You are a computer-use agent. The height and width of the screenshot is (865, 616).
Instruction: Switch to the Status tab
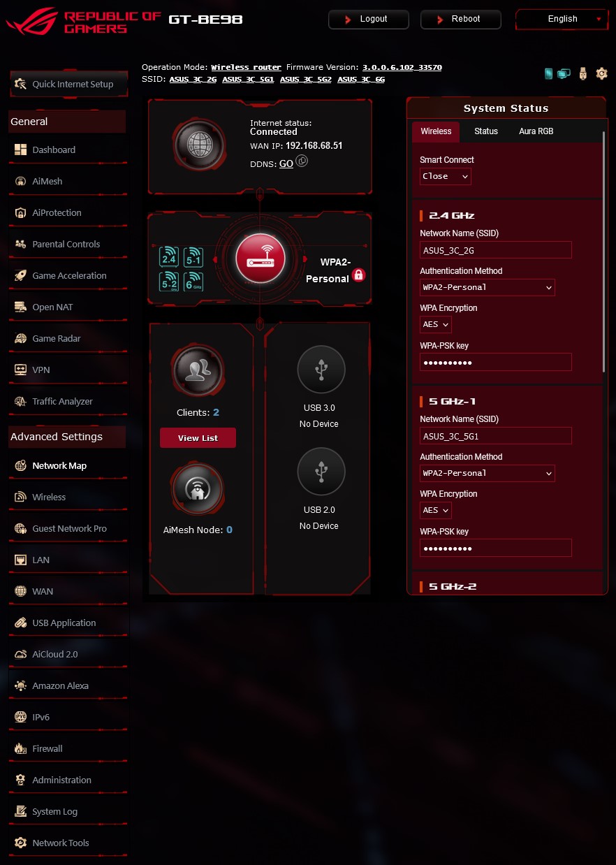[486, 131]
